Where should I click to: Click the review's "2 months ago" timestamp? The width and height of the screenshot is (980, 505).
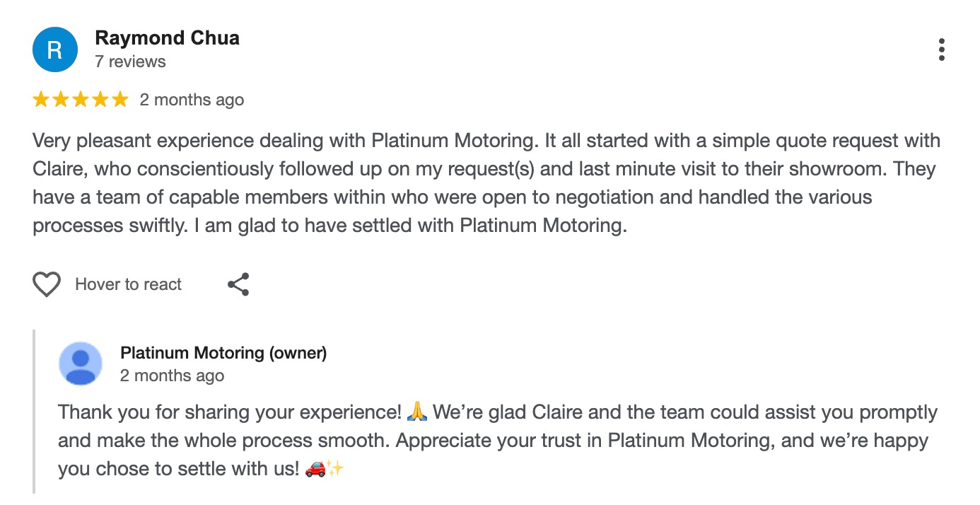click(192, 100)
